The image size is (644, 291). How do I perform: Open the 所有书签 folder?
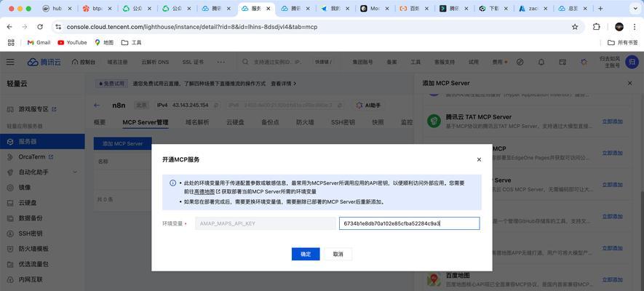pyautogui.click(x=623, y=42)
